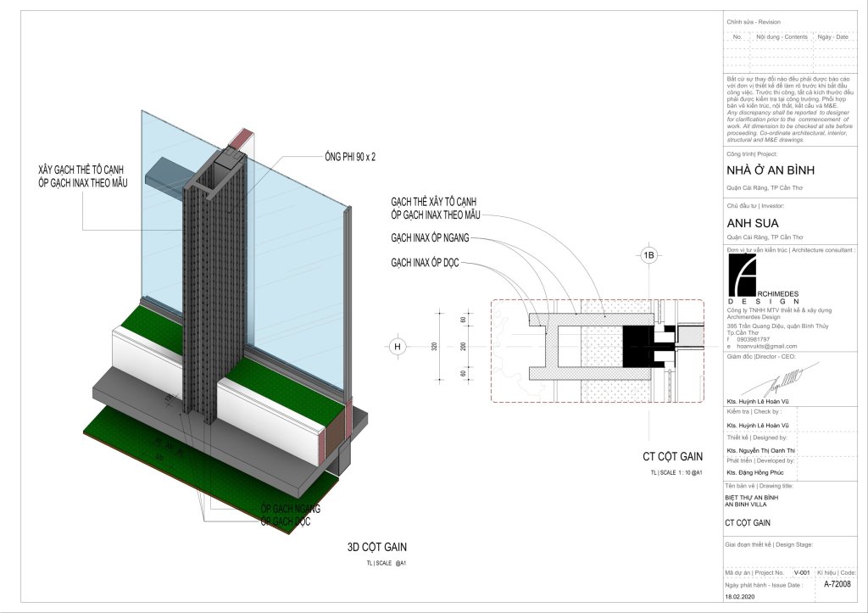Click the Nội dung - Contents revision column header
The image size is (868, 613).
coord(782,37)
